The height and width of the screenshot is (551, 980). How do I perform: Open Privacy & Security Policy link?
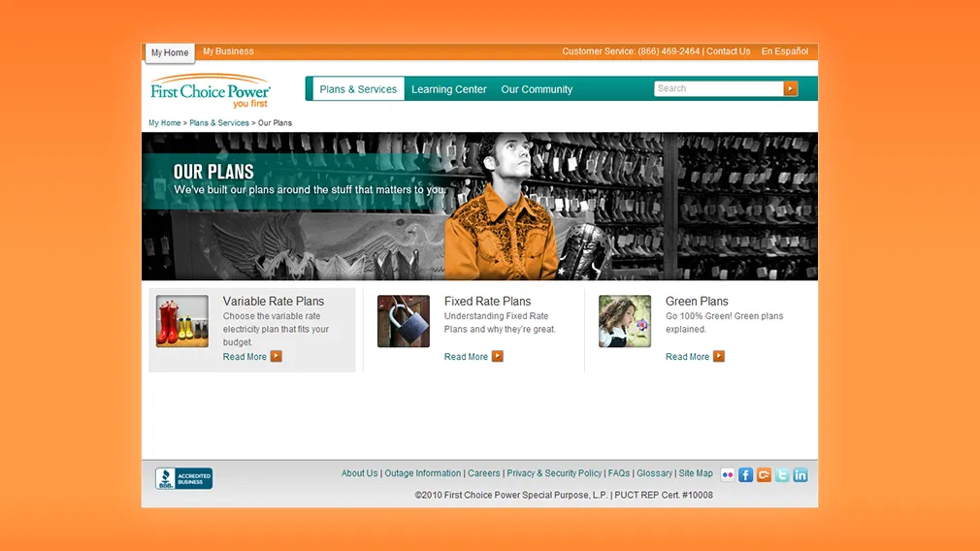[554, 473]
